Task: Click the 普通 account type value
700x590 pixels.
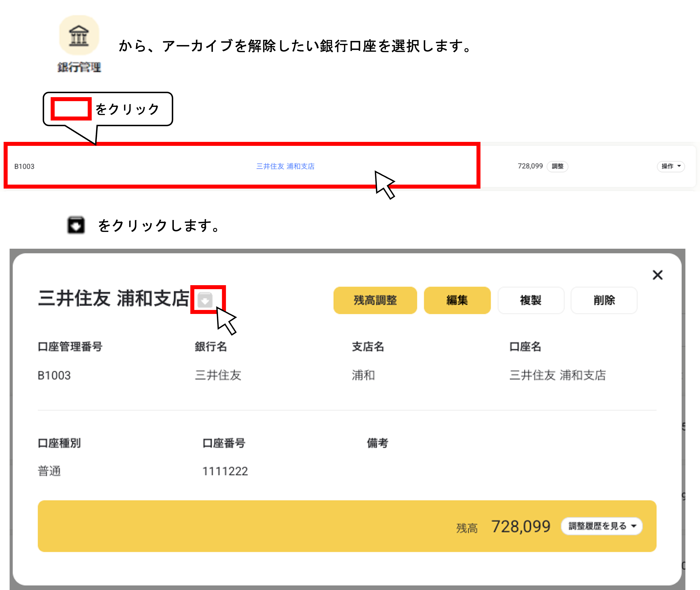Action: pyautogui.click(x=49, y=471)
